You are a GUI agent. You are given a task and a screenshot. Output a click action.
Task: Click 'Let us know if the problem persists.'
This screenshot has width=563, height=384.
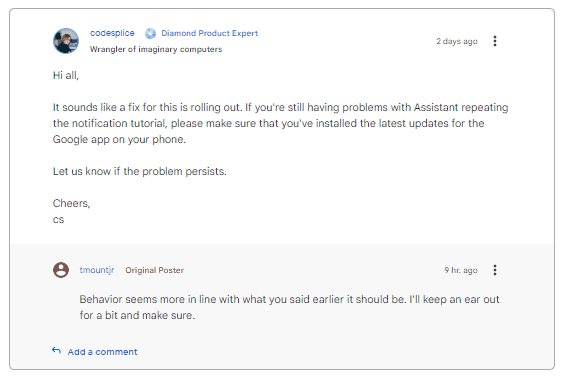(140, 171)
